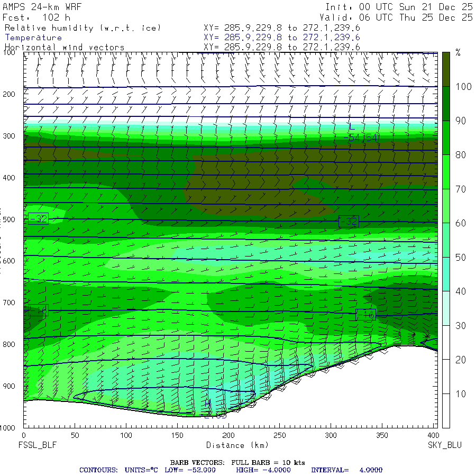This screenshot has height=476, width=476.
Task: Click the dark olive 100% colorbar segment
Action: pos(446,69)
